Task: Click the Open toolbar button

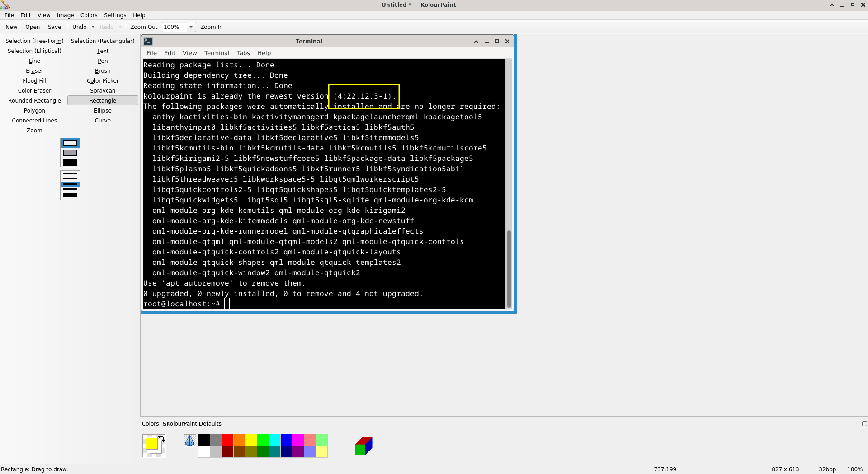Action: point(33,27)
